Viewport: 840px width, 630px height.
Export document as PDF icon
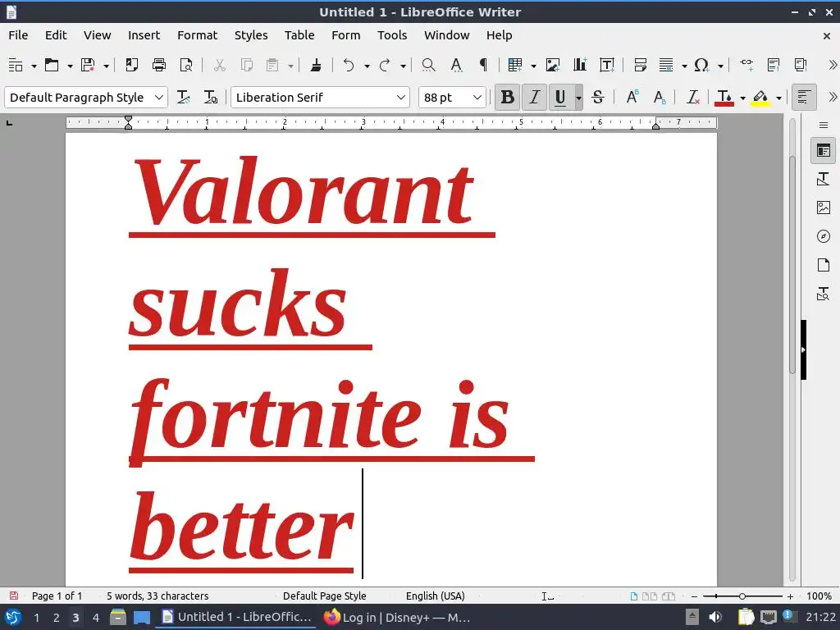[131, 66]
